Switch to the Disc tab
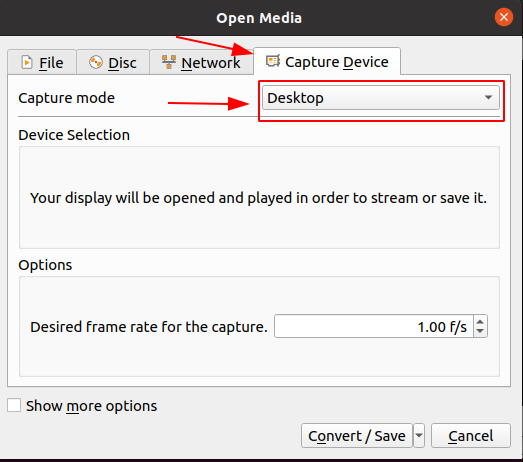Image resolution: width=523 pixels, height=462 pixels. (113, 62)
